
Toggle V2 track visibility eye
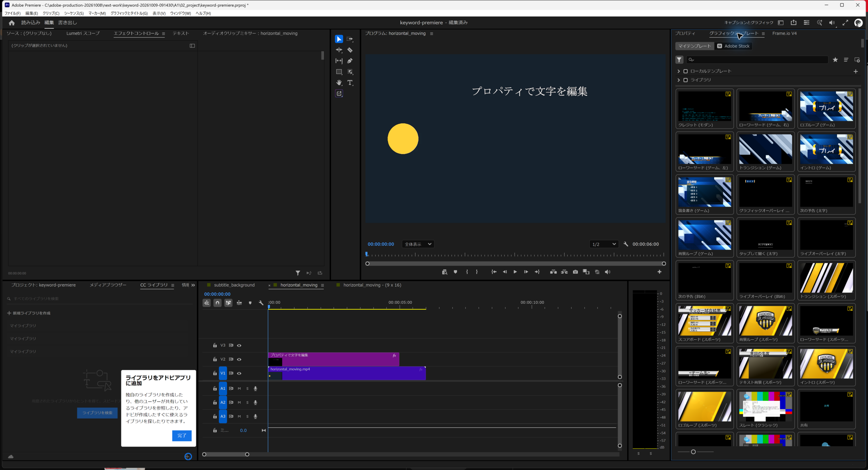239,360
